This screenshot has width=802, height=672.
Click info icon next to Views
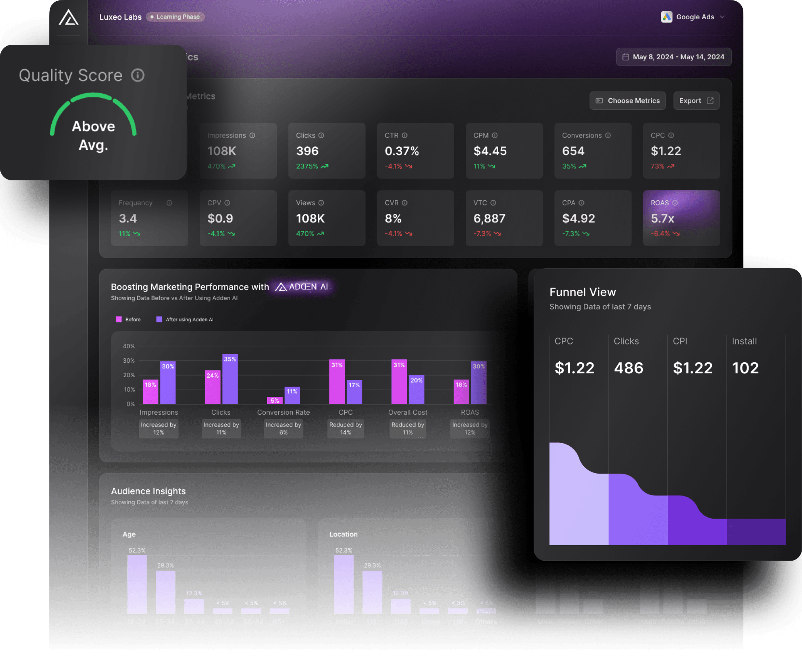(321, 203)
